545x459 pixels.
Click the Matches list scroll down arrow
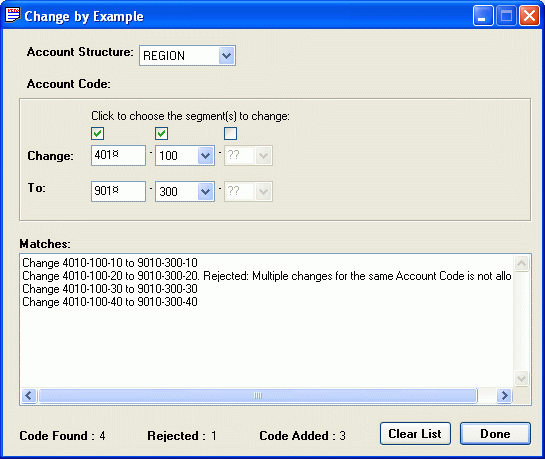tap(521, 378)
